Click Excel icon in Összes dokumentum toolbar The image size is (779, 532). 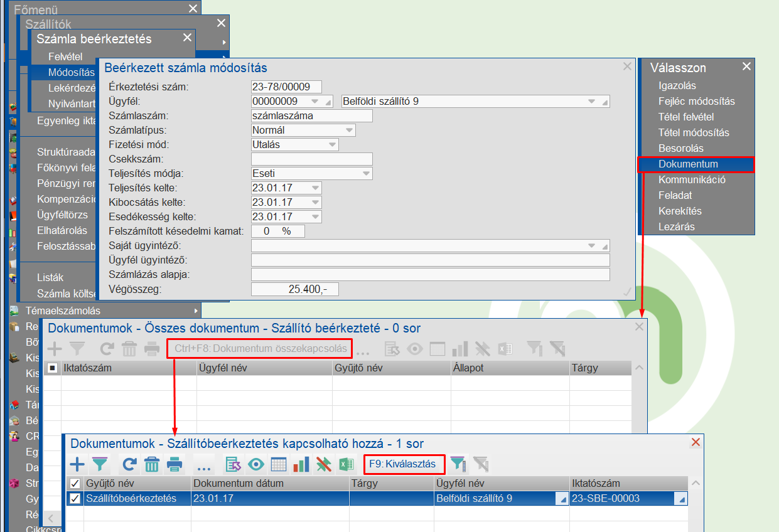pyautogui.click(x=505, y=349)
